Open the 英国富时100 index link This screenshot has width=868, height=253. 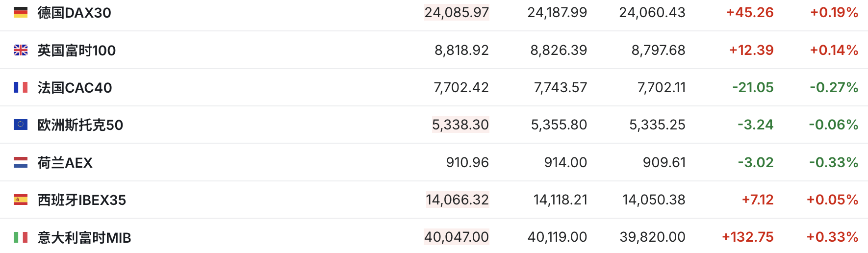click(x=77, y=50)
